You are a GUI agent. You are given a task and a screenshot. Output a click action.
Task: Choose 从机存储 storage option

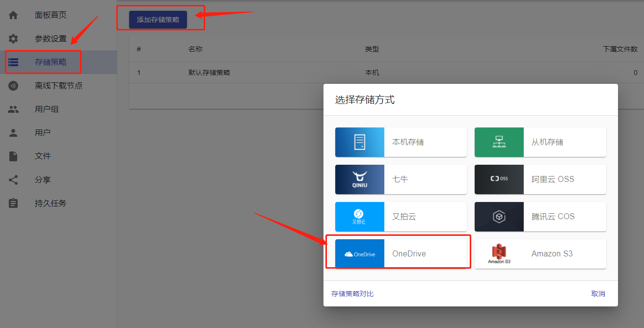(540, 142)
